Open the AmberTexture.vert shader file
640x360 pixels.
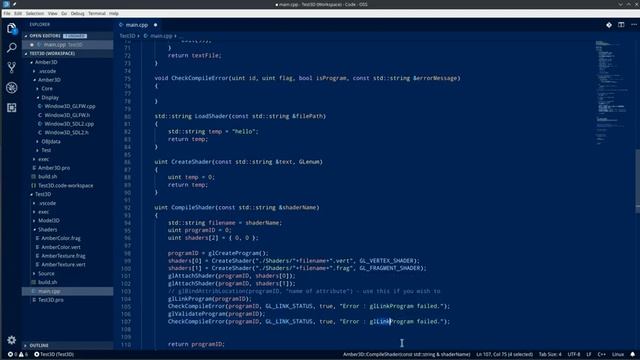click(x=63, y=264)
